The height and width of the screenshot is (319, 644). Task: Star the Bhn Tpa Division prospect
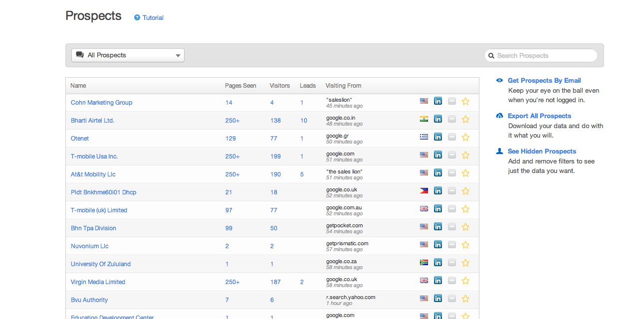click(x=465, y=227)
